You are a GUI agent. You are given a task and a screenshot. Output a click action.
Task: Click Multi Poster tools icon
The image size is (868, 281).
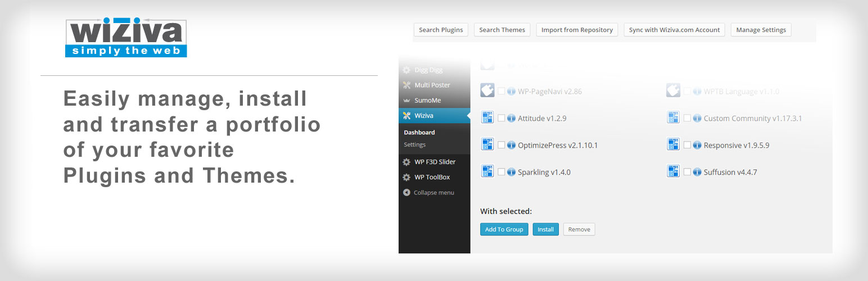coord(406,85)
